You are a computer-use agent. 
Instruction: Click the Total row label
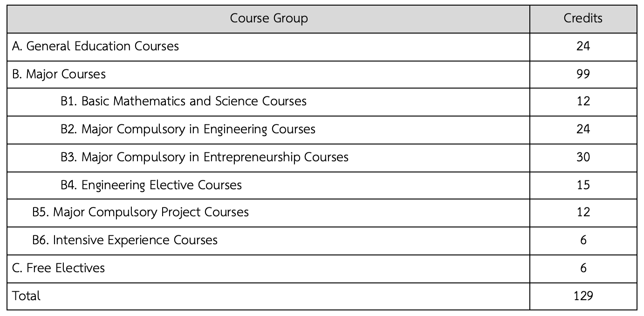(27, 296)
